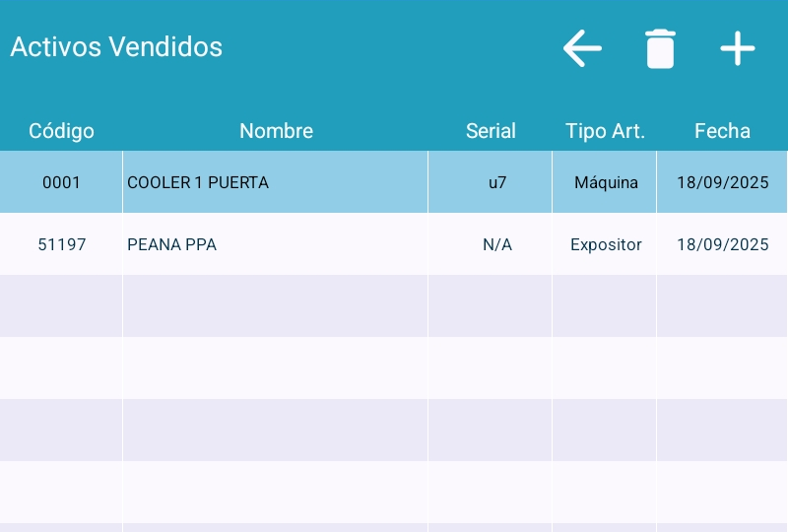Click the back arrow icon
The image size is (788, 532).
[x=582, y=48]
